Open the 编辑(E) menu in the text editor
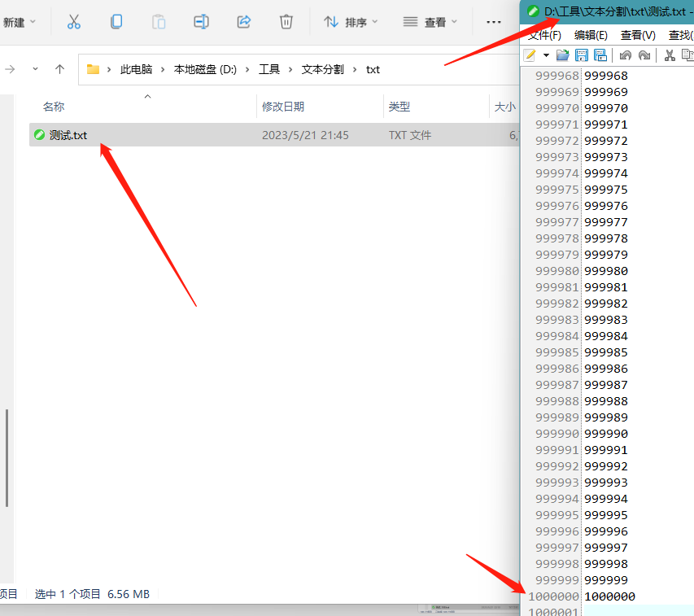This screenshot has height=616, width=694. tap(591, 35)
